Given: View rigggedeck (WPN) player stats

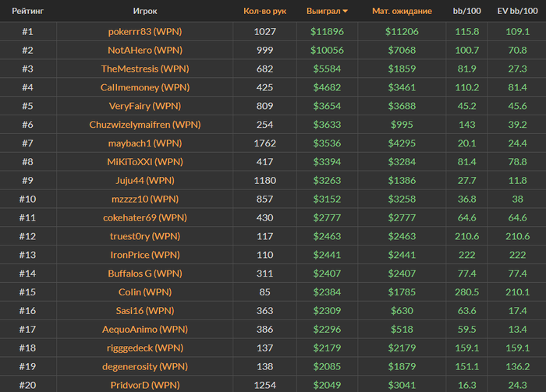Looking at the screenshot, I should [x=145, y=348].
